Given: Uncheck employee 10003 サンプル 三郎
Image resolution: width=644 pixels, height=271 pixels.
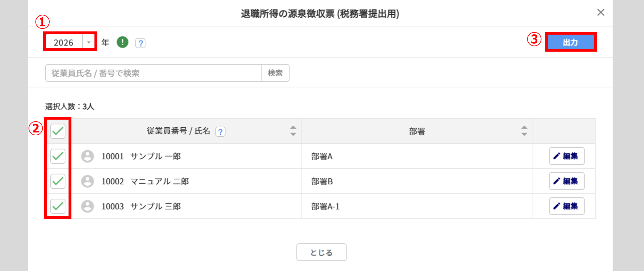Looking at the screenshot, I should tap(58, 206).
